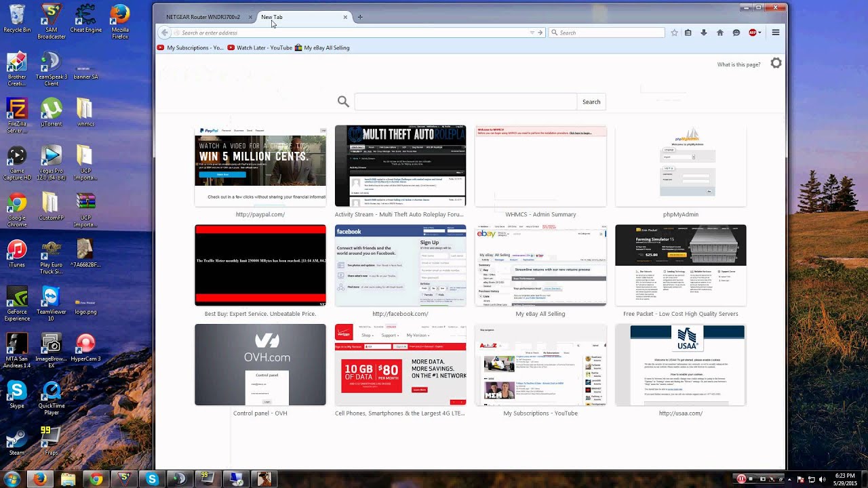Open the URL bar history dropdown arrow
The image size is (868, 488).
(x=532, y=33)
